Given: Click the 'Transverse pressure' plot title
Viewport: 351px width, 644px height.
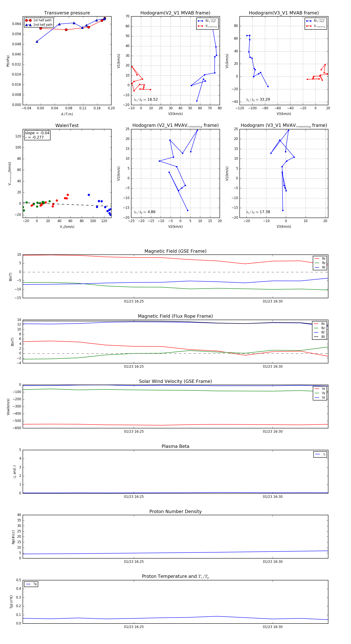Looking at the screenshot, I should click(x=67, y=13).
